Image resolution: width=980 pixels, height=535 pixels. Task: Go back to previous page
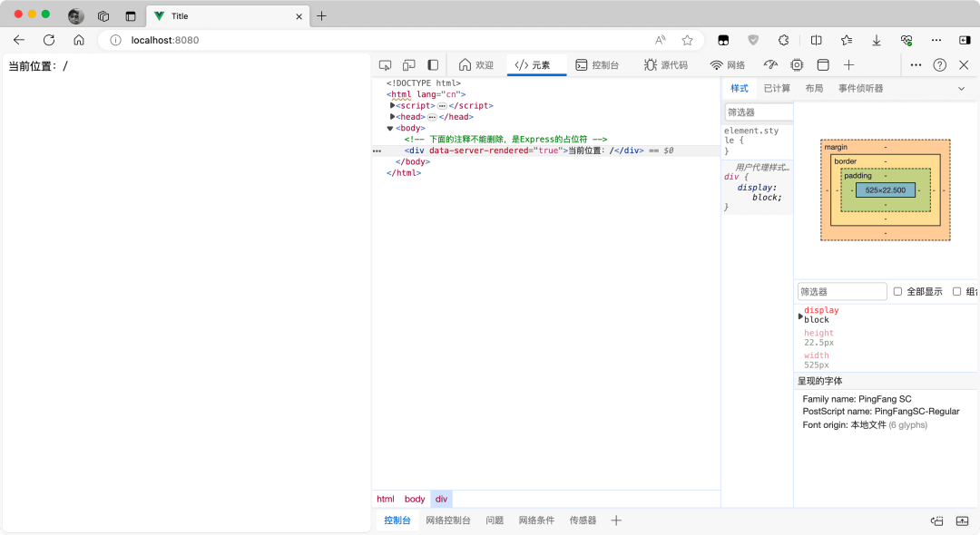19,40
